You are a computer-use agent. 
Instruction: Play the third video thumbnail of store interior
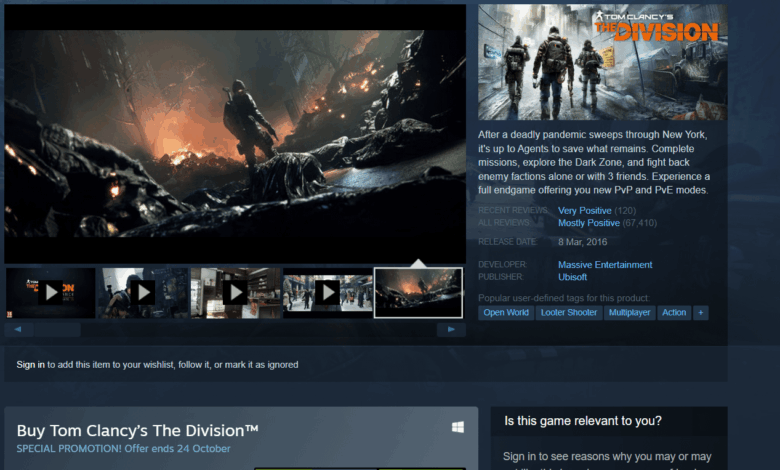tap(235, 293)
